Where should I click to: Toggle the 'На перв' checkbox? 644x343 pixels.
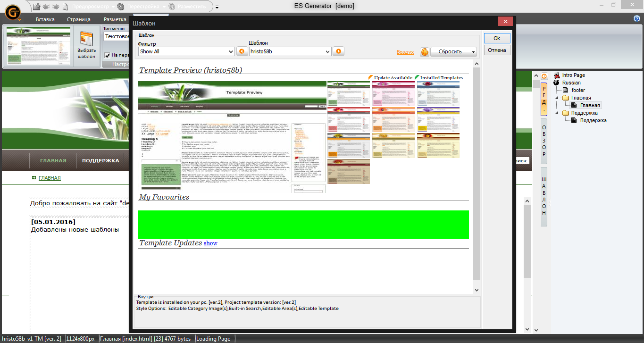107,55
